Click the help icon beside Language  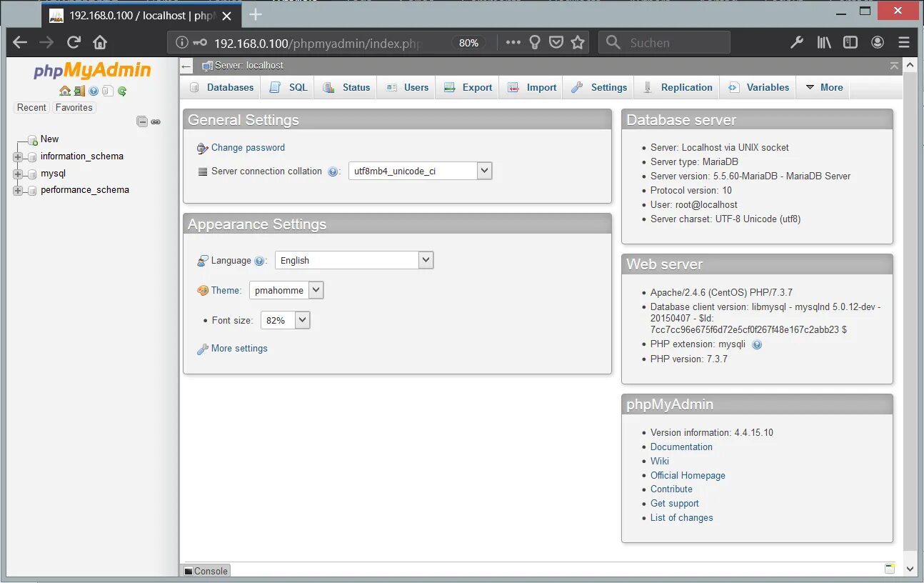[259, 261]
